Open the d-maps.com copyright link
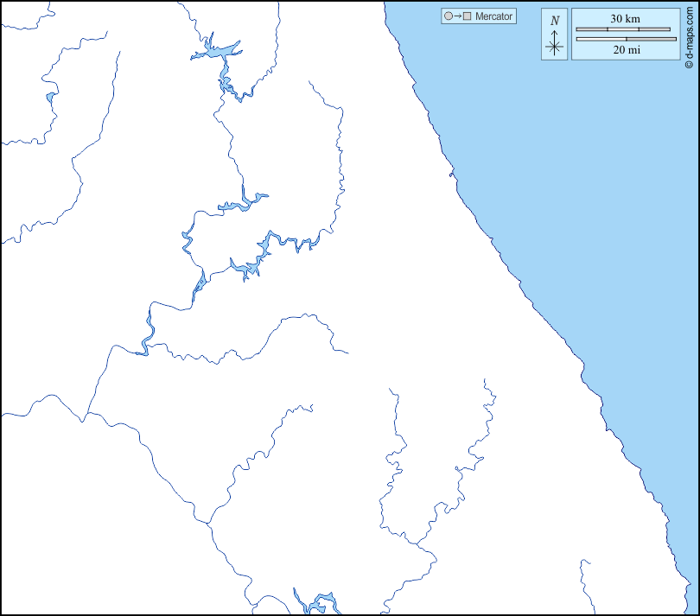The image size is (700, 616). (689, 35)
